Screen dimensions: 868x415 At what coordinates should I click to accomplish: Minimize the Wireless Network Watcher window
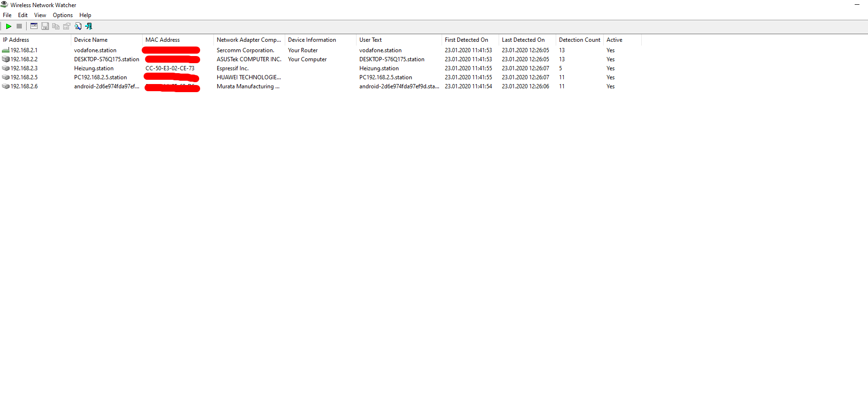click(857, 5)
